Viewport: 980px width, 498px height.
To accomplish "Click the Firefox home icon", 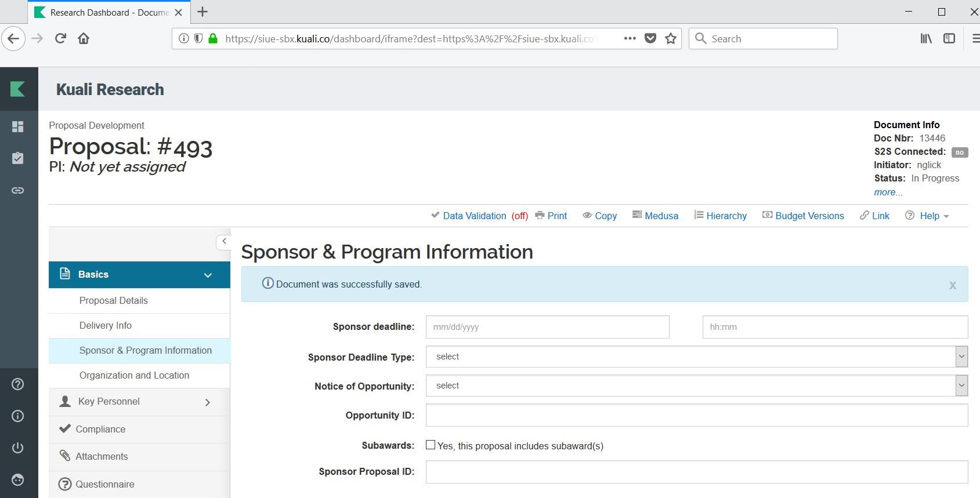I will 84,39.
